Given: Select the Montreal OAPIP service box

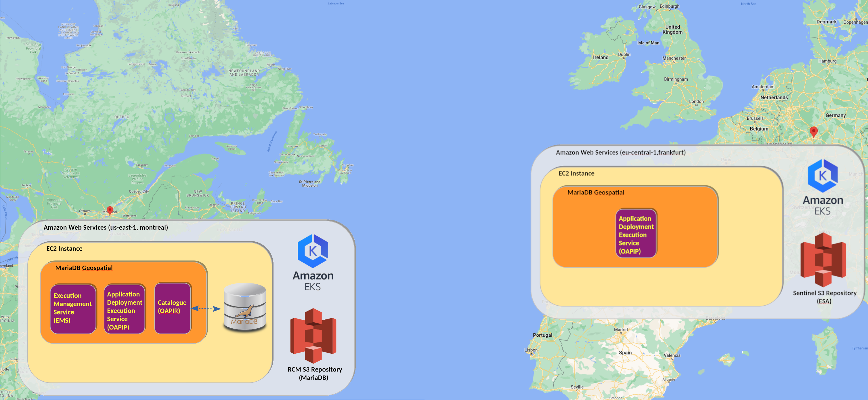Looking at the screenshot, I should coord(125,309).
